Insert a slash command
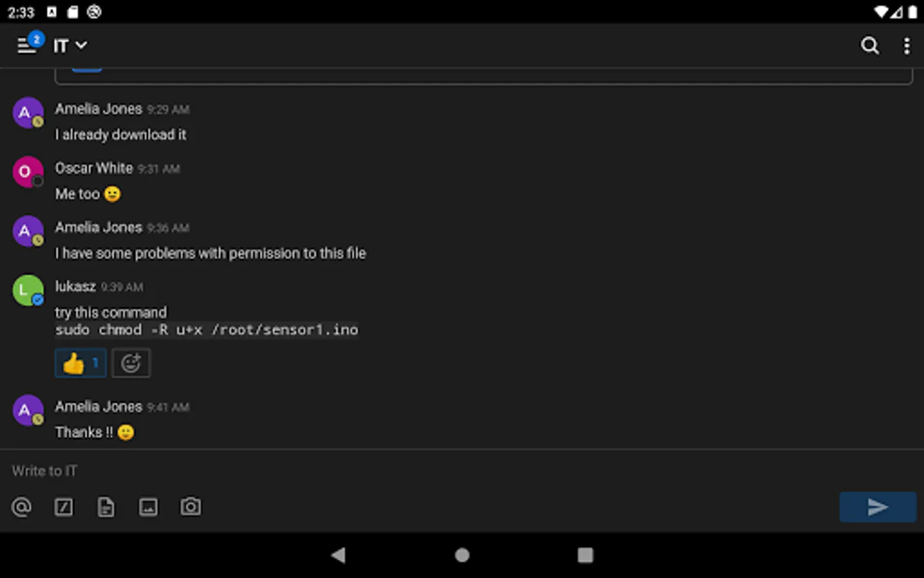The width and height of the screenshot is (924, 578). pos(64,507)
